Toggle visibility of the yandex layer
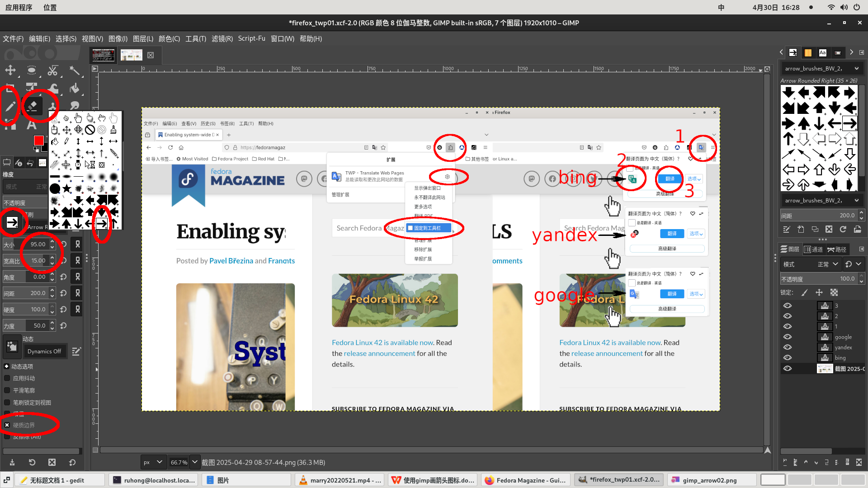868x488 pixels. click(x=788, y=347)
